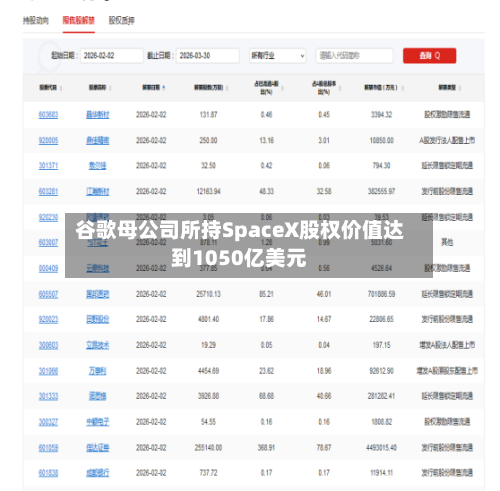
Task: Open stock name link in row 605507
Action: click(x=98, y=294)
